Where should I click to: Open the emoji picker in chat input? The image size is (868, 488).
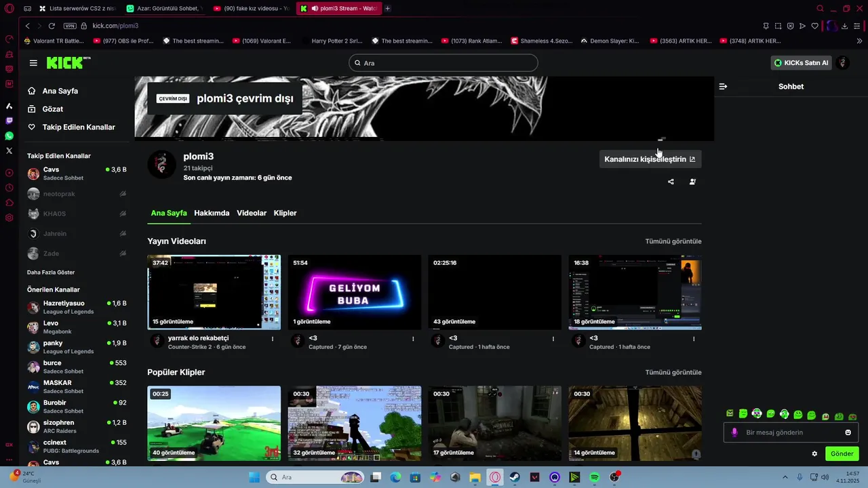click(x=848, y=432)
